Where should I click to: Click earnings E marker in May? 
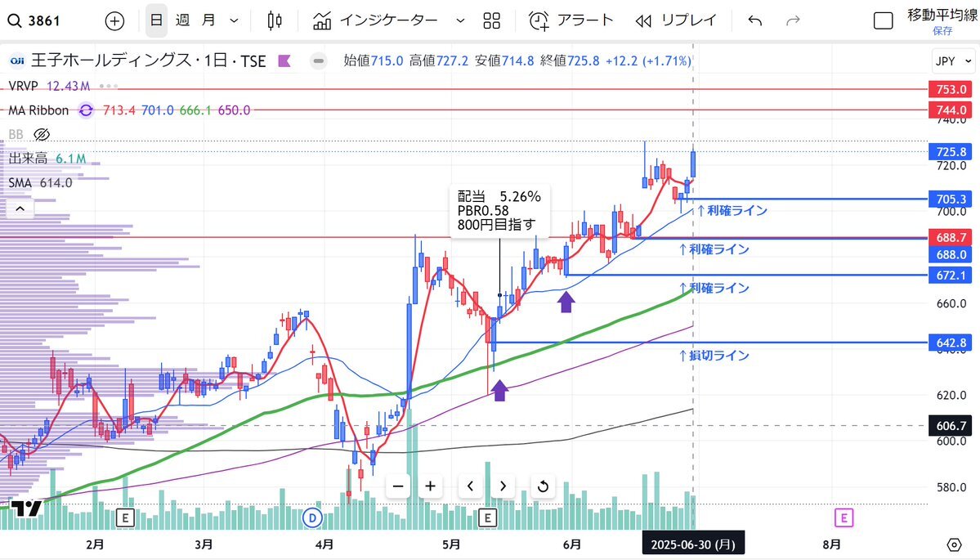click(x=487, y=517)
